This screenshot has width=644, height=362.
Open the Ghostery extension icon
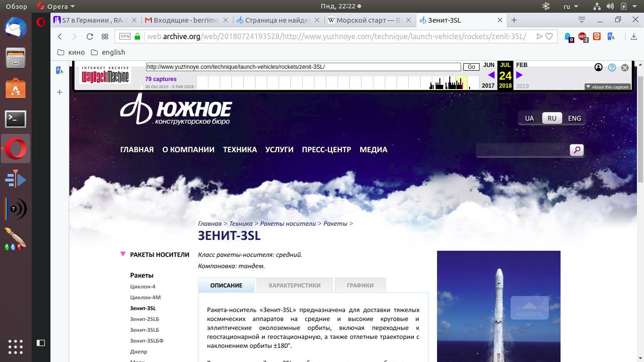(x=569, y=37)
